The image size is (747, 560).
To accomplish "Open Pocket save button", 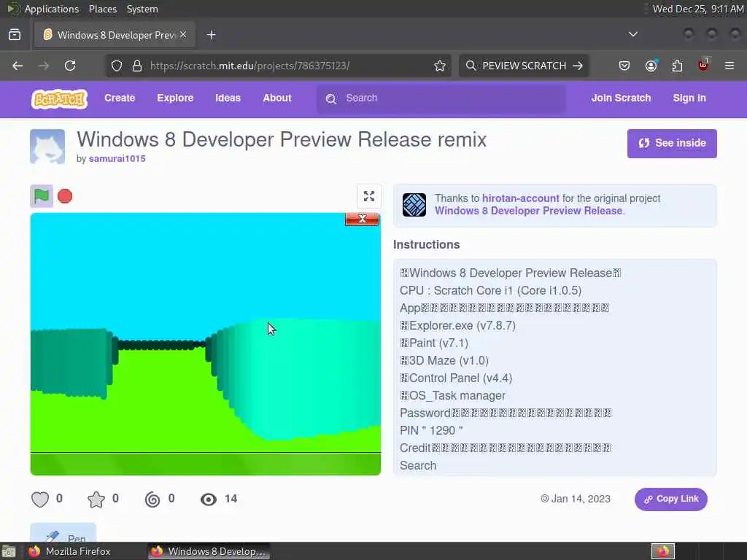I will point(624,66).
